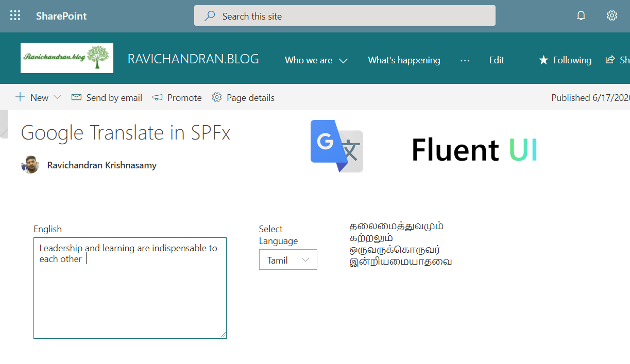Expand the New item dropdown
The image size is (630, 364).
[57, 97]
